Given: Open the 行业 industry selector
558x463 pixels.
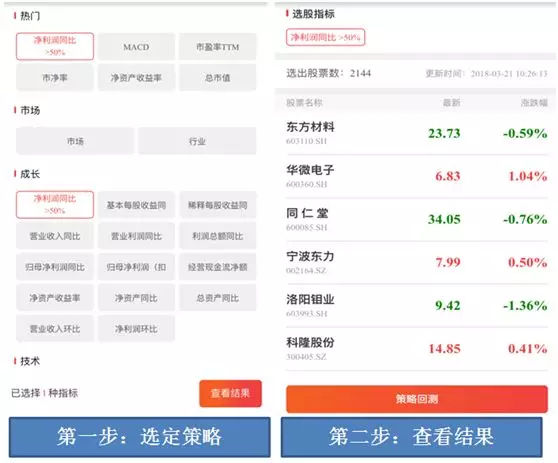Looking at the screenshot, I should pyautogui.click(x=197, y=141).
